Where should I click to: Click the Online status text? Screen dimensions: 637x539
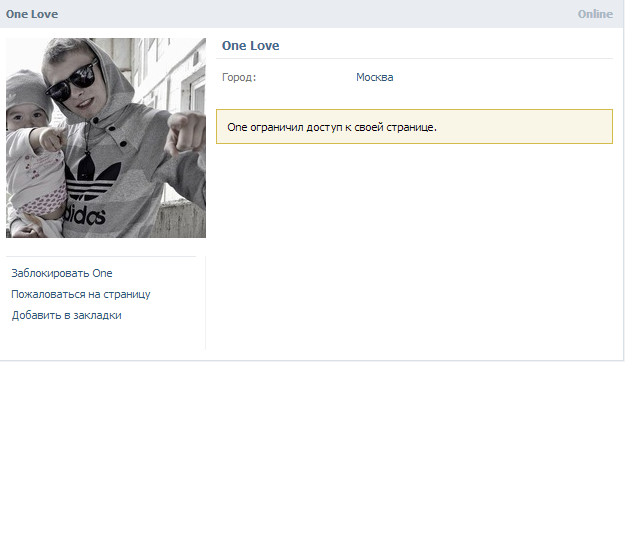coord(595,14)
